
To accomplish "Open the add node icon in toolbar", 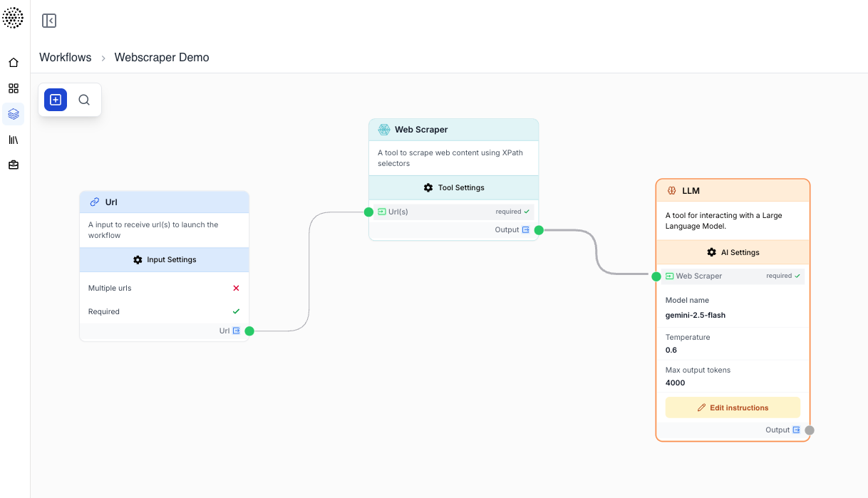I will (x=55, y=100).
